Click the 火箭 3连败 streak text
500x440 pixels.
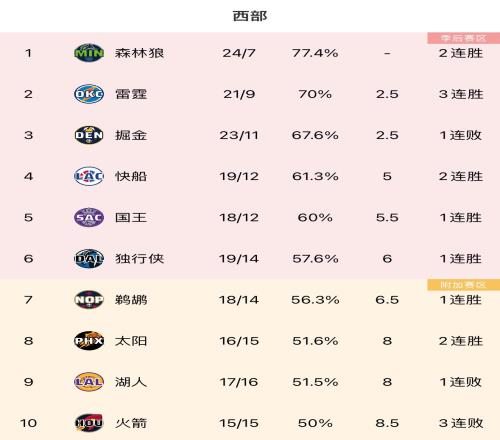[461, 423]
